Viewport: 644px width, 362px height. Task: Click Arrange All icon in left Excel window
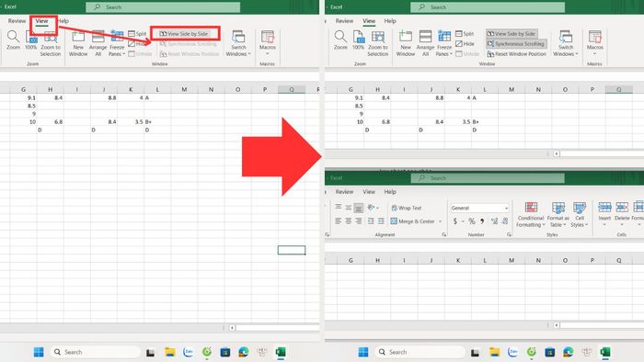coord(98,42)
